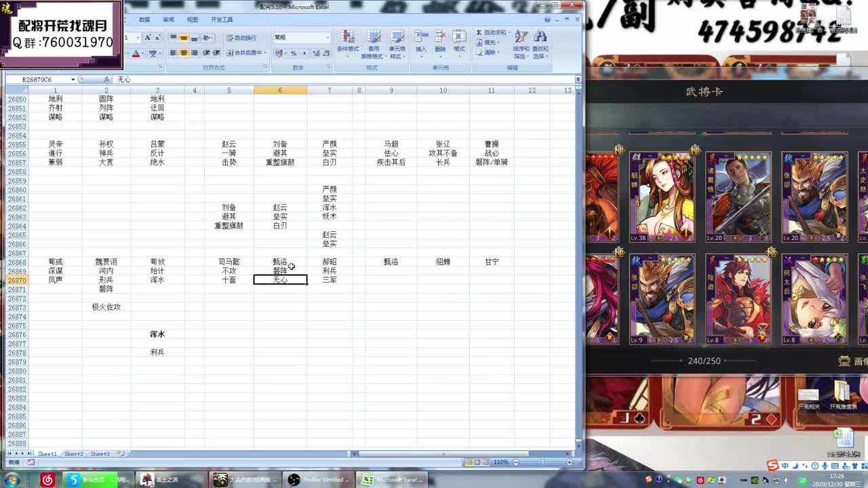Open 单元格样式 cell styles
Image resolution: width=868 pixels, height=488 pixels.
click(397, 44)
